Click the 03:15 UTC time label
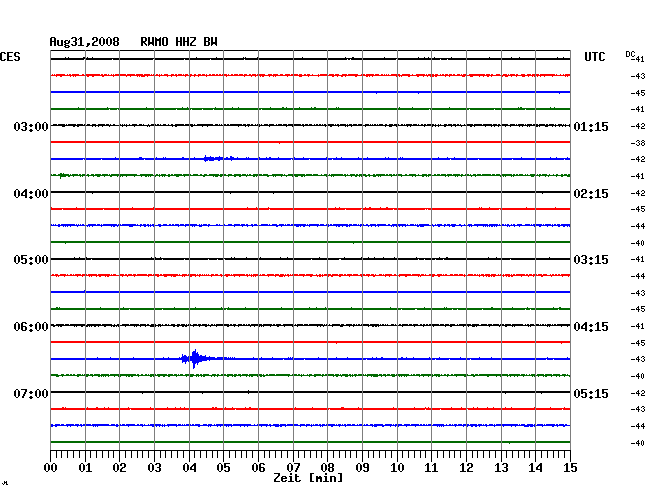 (x=591, y=260)
